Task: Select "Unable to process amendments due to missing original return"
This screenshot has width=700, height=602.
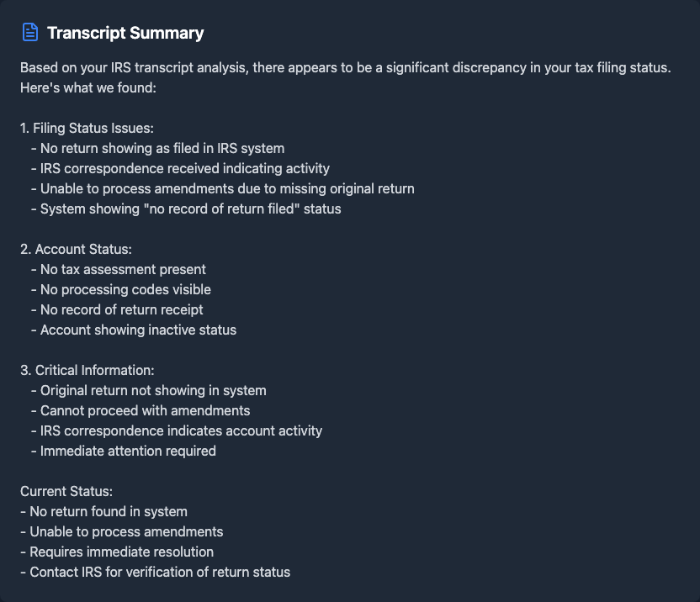Action: point(227,188)
